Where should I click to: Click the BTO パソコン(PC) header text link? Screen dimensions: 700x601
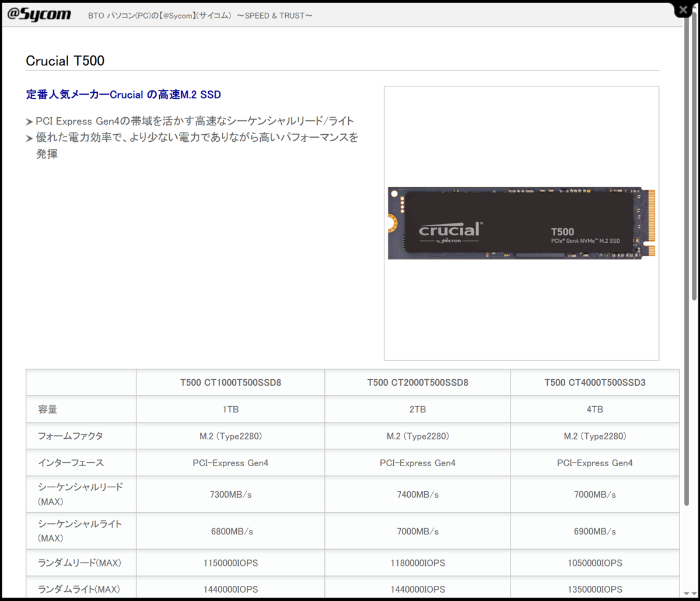click(x=200, y=15)
